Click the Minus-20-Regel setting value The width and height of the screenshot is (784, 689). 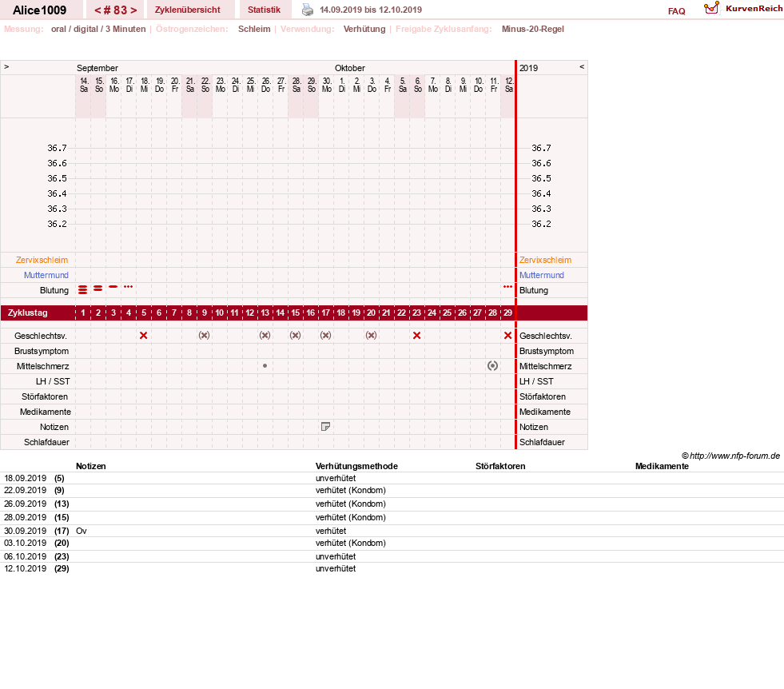[x=533, y=29]
